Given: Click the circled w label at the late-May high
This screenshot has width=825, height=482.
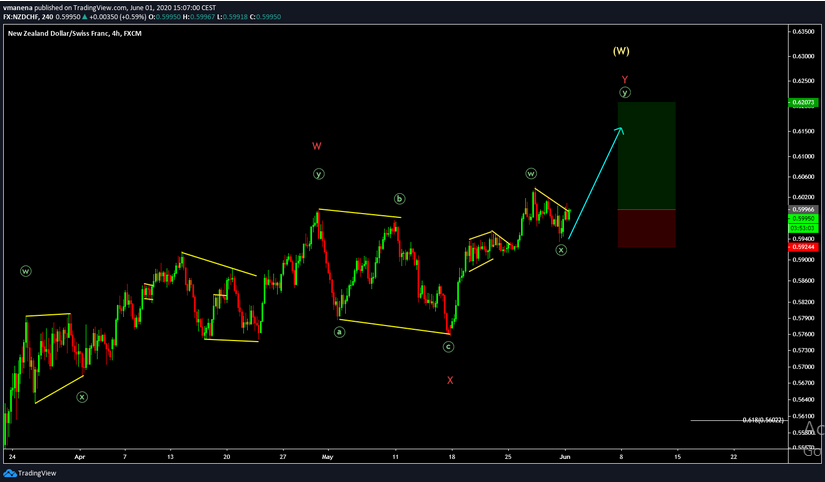Looking at the screenshot, I should tap(531, 174).
